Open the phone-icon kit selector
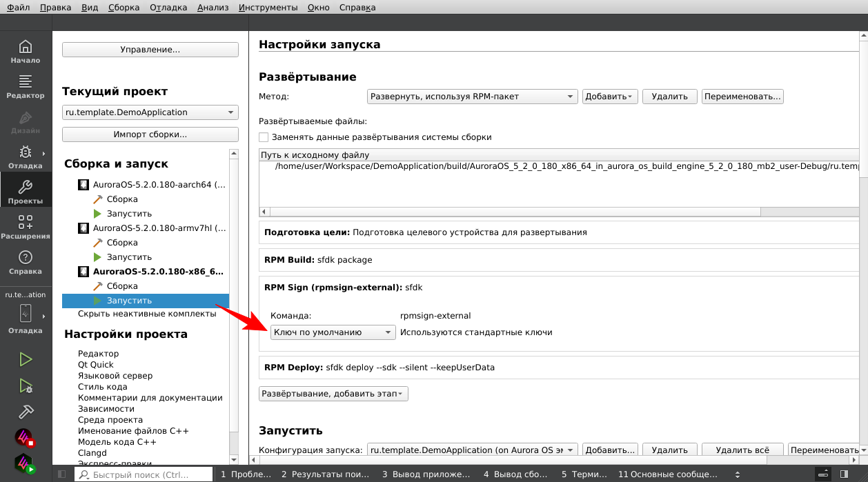 (26, 312)
